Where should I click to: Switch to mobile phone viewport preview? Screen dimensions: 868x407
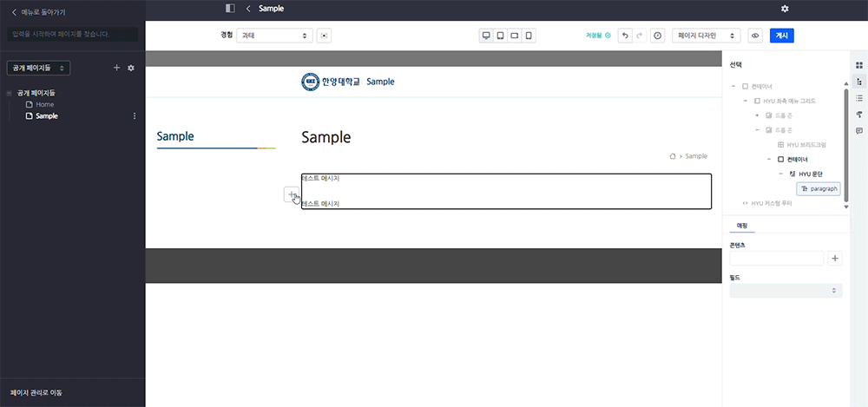(x=529, y=36)
